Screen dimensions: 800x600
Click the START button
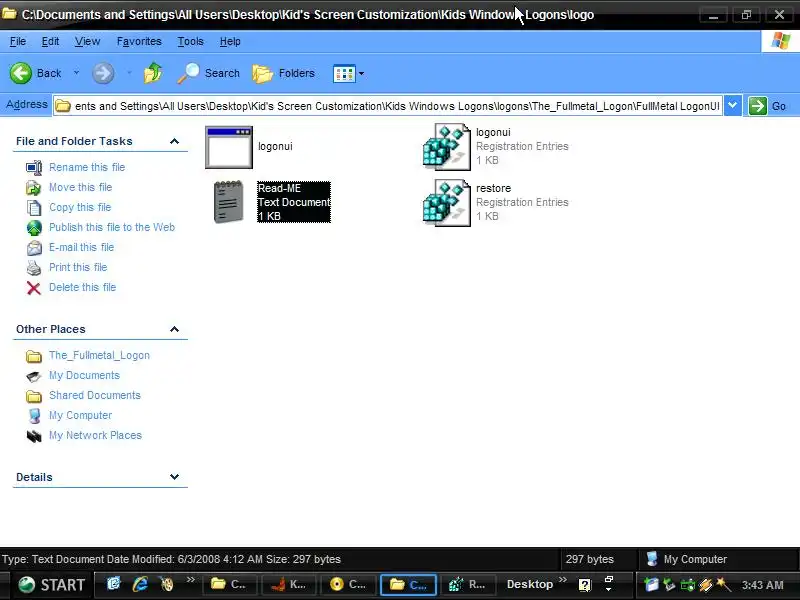coord(51,585)
